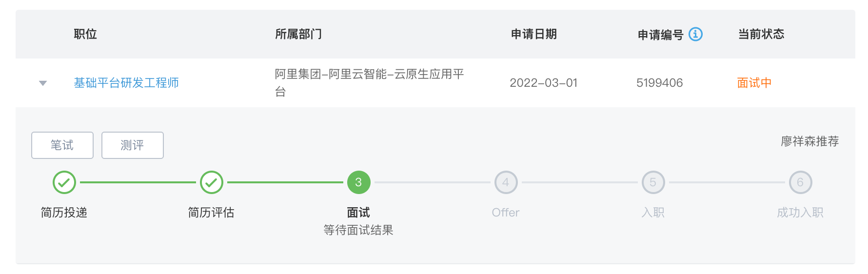The height and width of the screenshot is (274, 868).
Task: Click the 简历评估 completed checkmark icon
Action: (212, 182)
